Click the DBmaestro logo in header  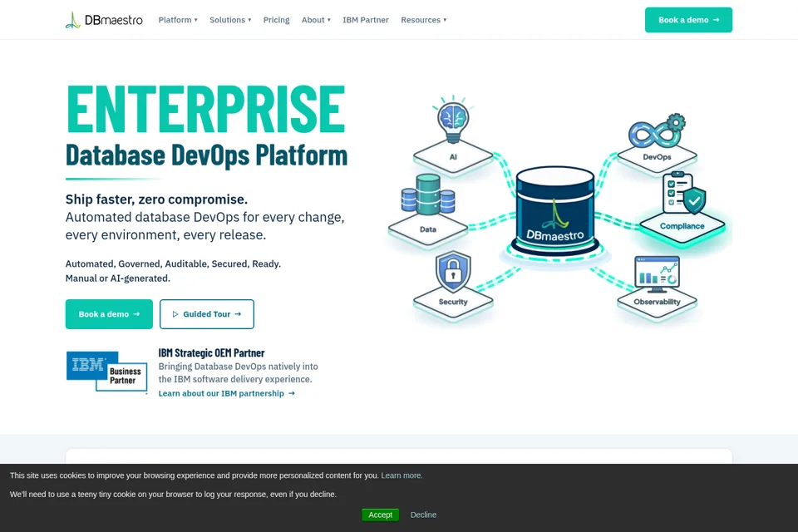[x=104, y=20]
